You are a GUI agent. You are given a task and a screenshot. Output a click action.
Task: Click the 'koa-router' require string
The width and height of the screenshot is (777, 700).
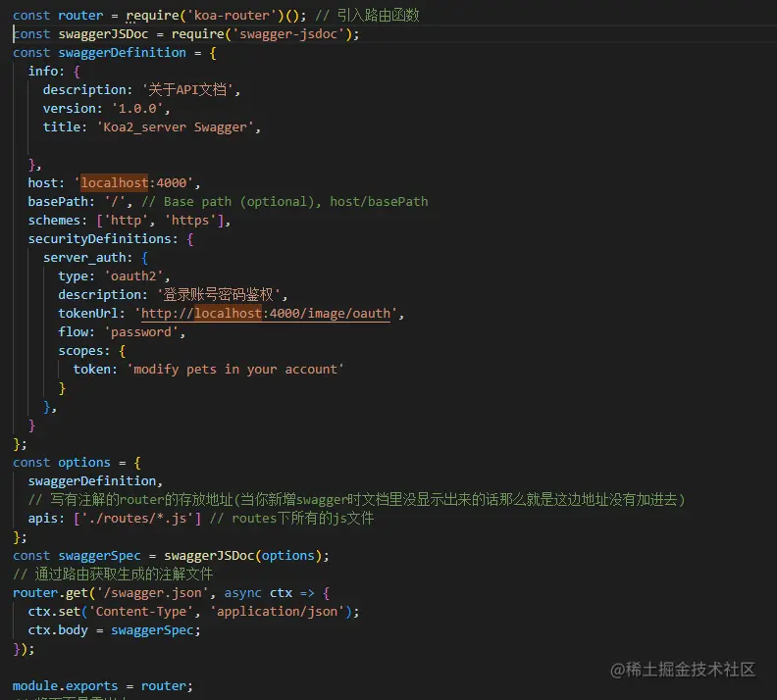tap(232, 16)
